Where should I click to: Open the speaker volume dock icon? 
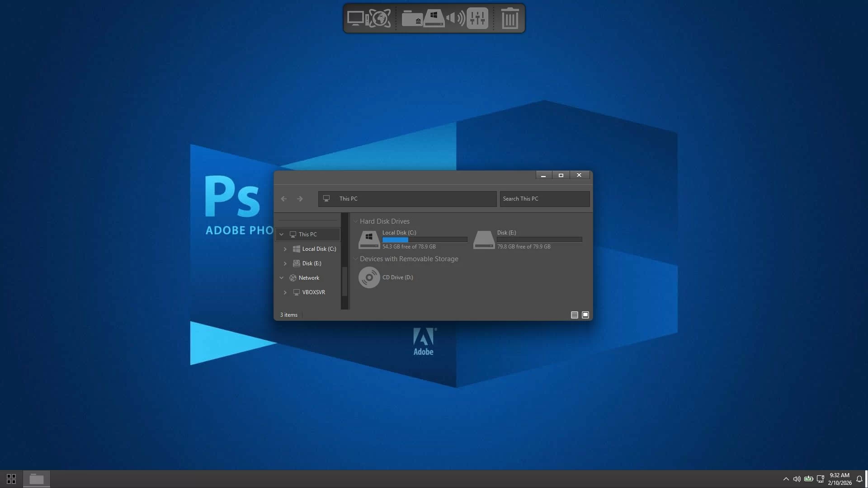click(x=455, y=19)
